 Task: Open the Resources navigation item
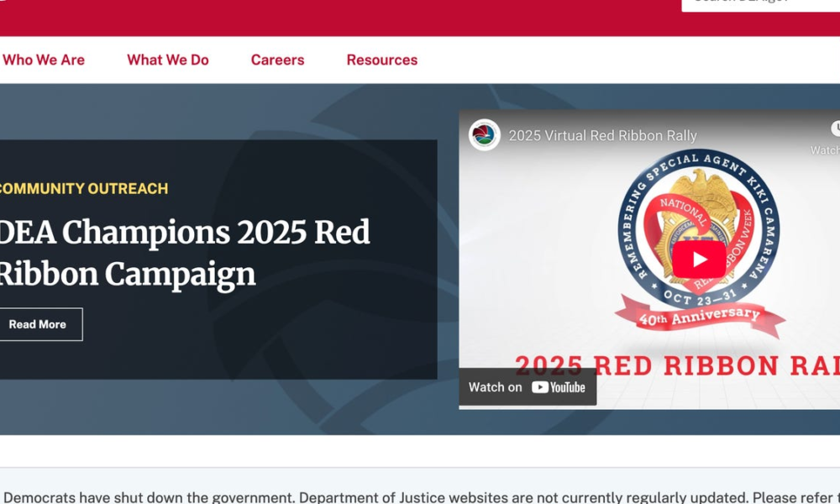382,60
